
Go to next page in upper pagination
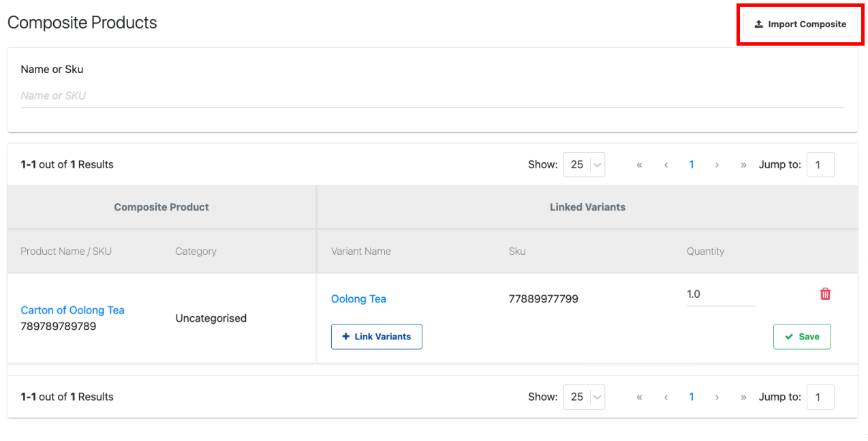pyautogui.click(x=717, y=165)
